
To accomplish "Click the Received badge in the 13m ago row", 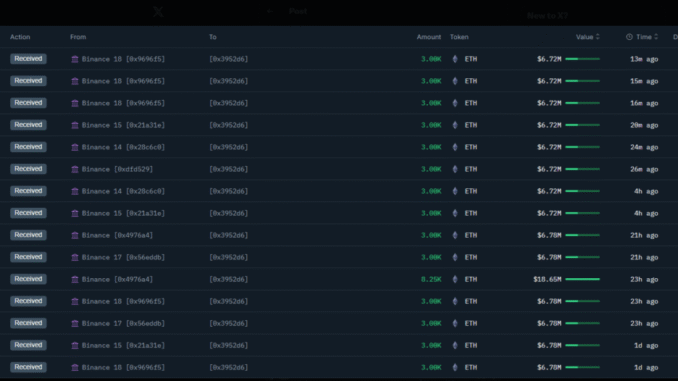I will (x=28, y=59).
